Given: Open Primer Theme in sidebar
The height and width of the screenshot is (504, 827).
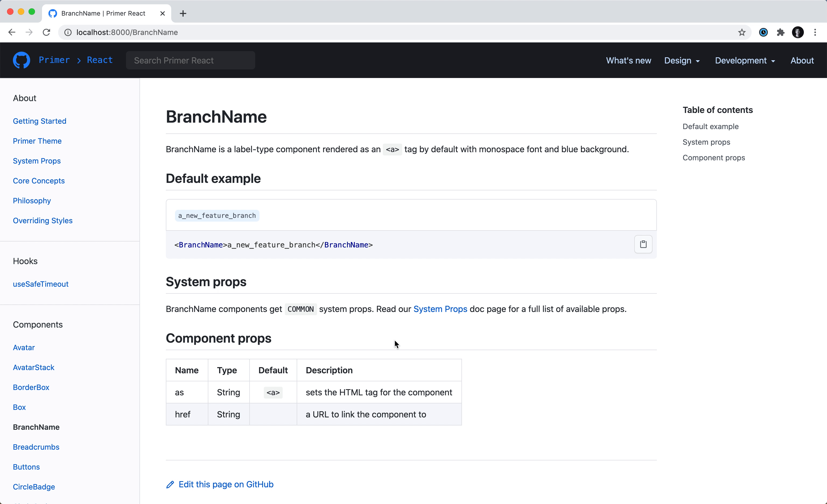Looking at the screenshot, I should tap(37, 141).
